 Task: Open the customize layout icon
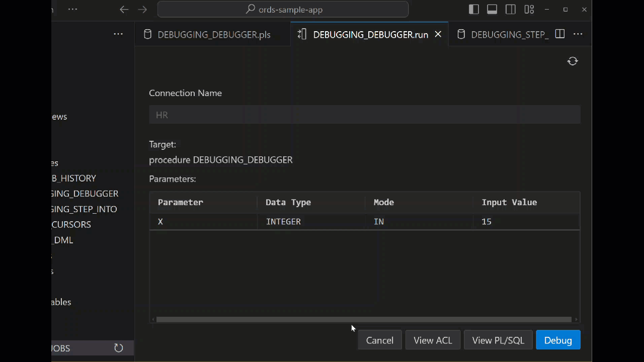pyautogui.click(x=529, y=10)
